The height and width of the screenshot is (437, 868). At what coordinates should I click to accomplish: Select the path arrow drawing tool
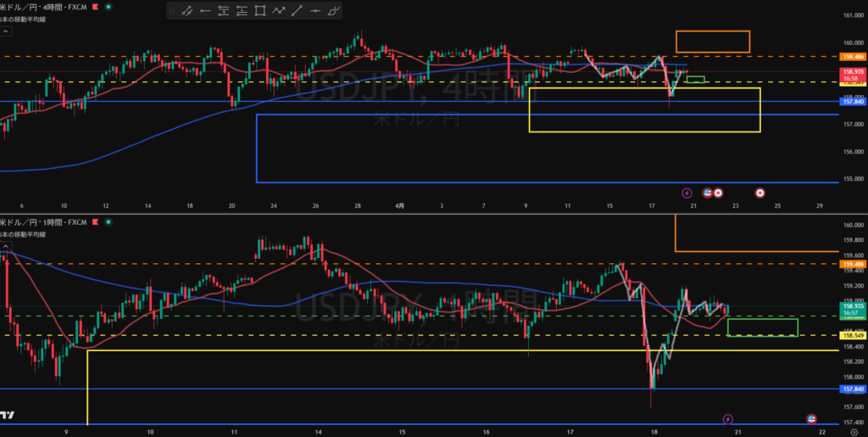279,11
